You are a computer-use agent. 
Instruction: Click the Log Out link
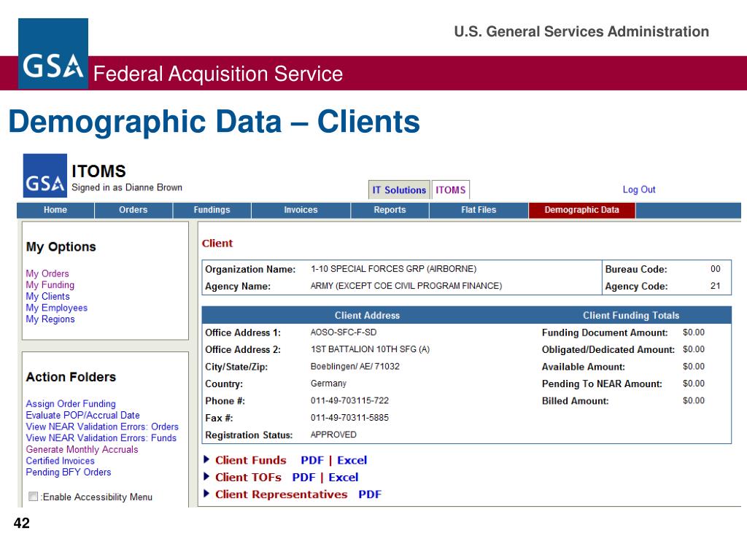point(639,190)
